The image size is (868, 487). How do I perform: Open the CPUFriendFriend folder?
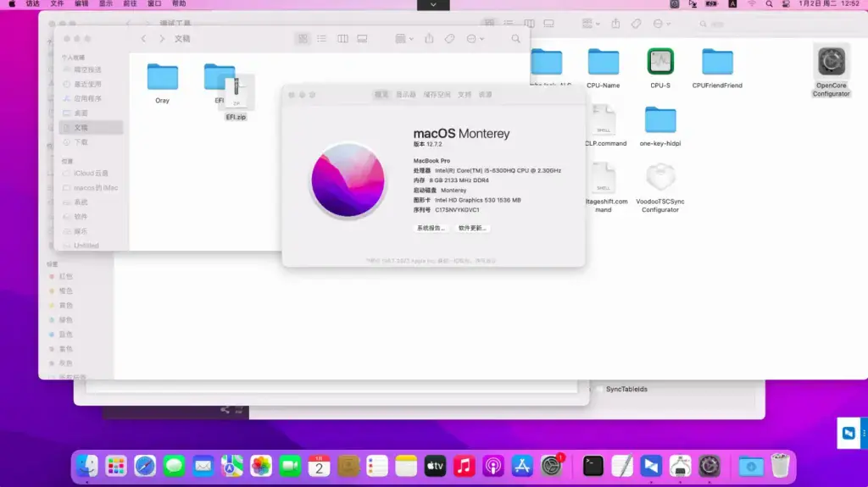717,62
